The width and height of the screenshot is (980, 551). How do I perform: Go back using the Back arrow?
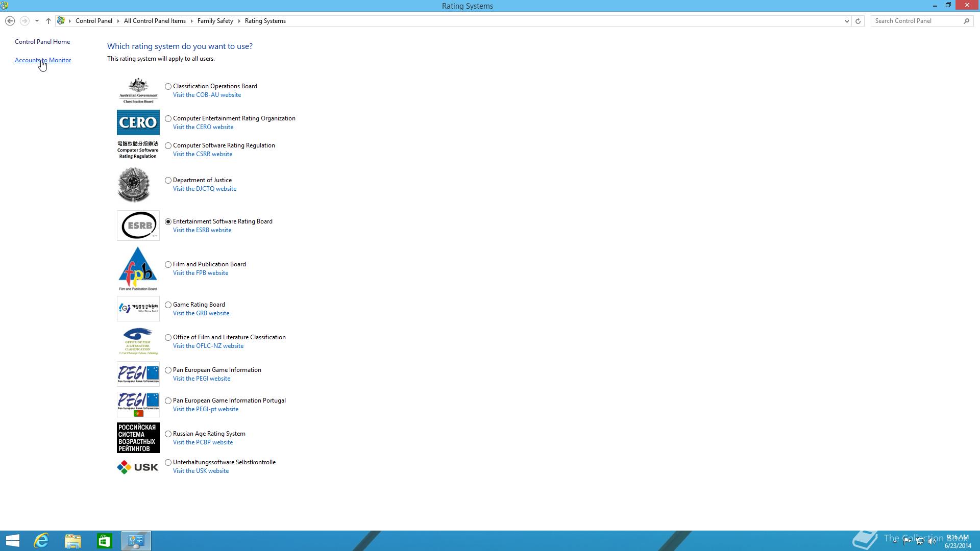pyautogui.click(x=10, y=21)
